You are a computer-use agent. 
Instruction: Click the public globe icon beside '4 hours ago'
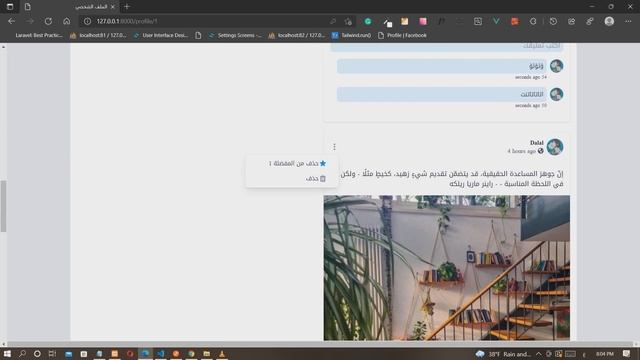coord(540,151)
